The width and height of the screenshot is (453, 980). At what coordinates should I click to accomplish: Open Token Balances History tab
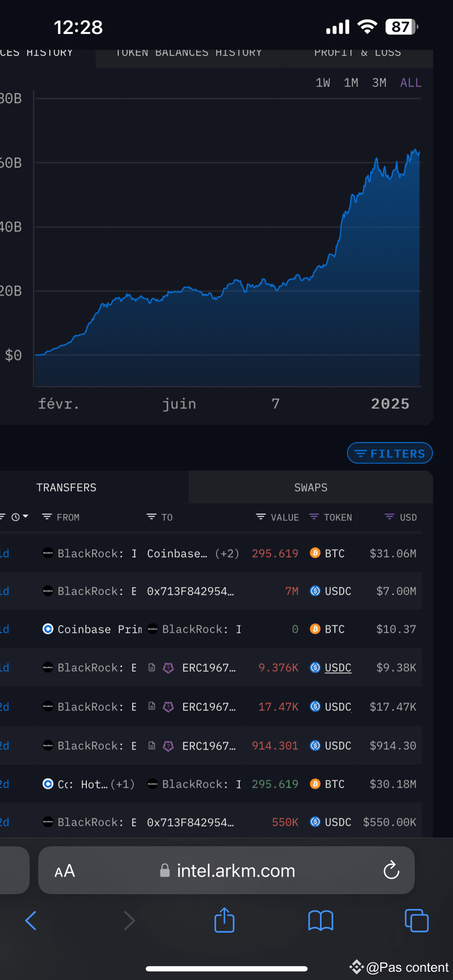click(x=189, y=53)
